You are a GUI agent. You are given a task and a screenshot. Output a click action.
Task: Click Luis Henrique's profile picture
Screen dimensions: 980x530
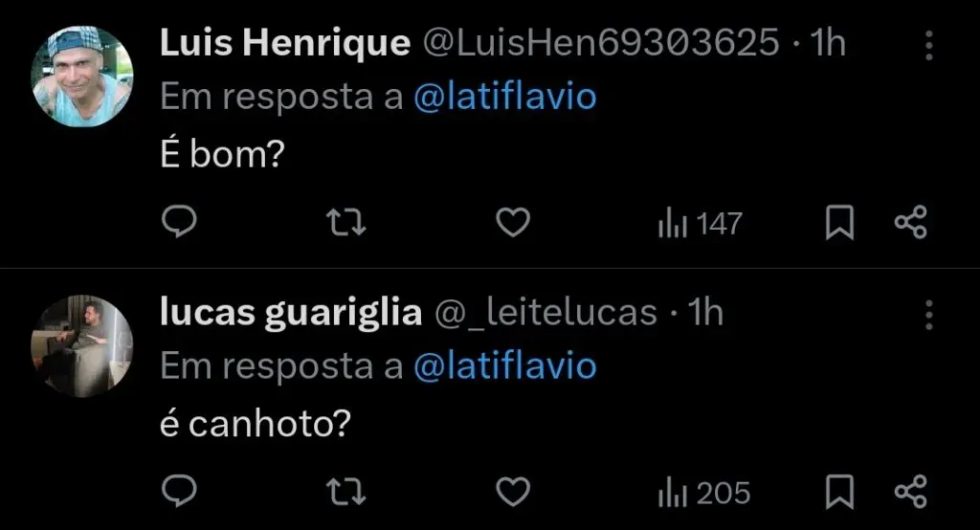(82, 77)
